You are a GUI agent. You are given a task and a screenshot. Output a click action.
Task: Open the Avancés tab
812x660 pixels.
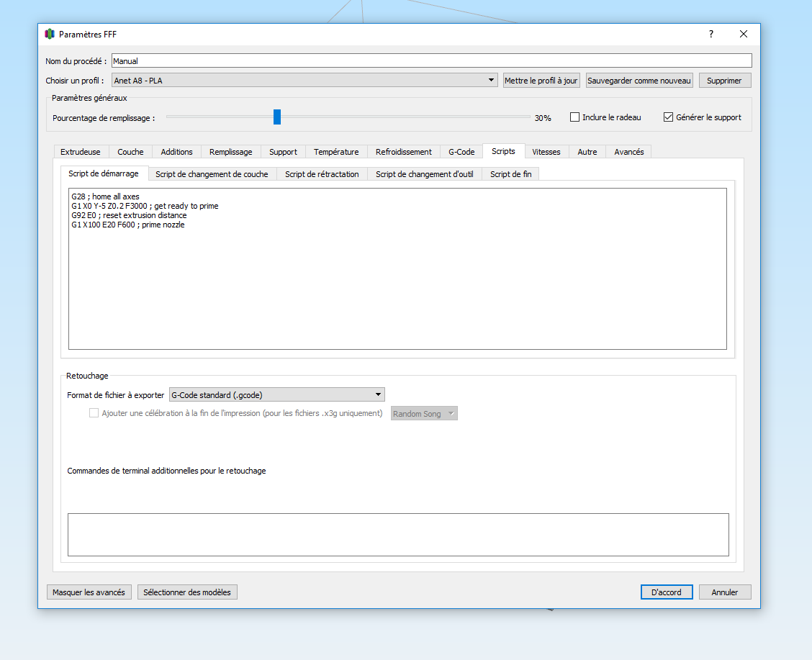629,152
